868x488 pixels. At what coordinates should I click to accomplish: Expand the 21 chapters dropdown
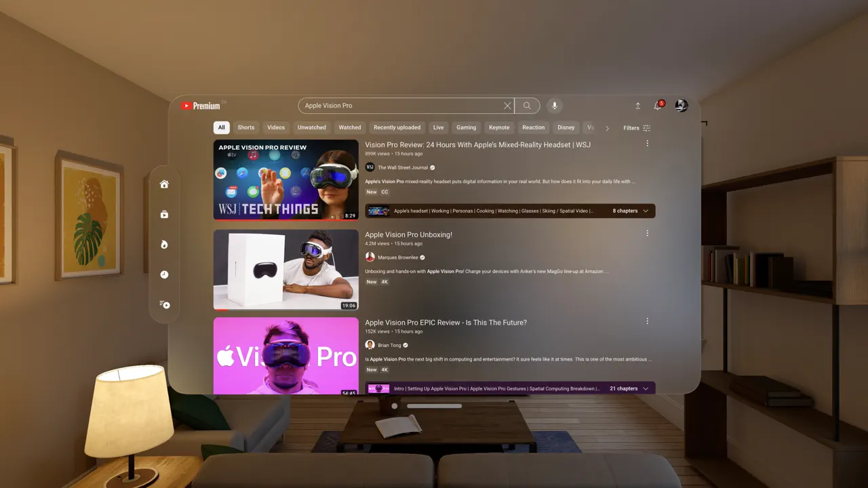click(631, 388)
